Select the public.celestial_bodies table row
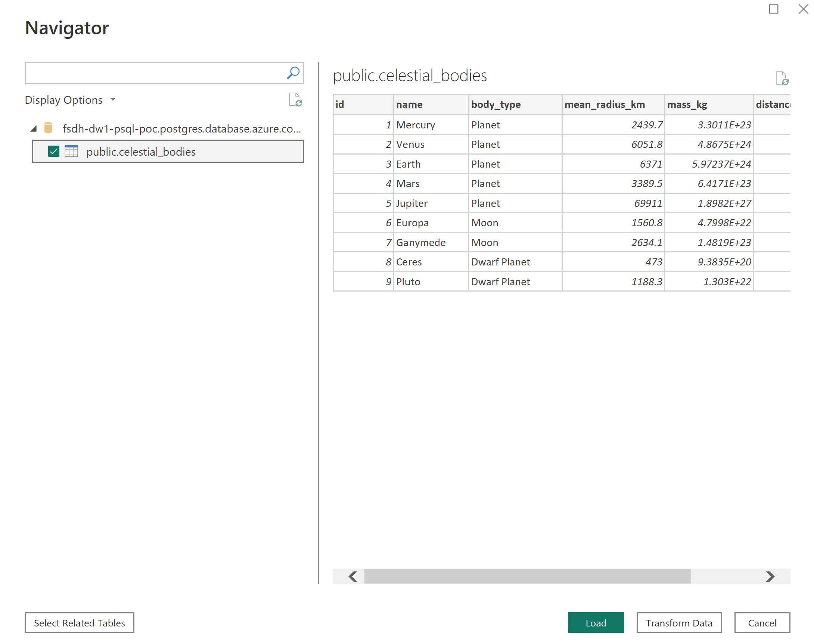This screenshot has height=644, width=814. pyautogui.click(x=168, y=151)
